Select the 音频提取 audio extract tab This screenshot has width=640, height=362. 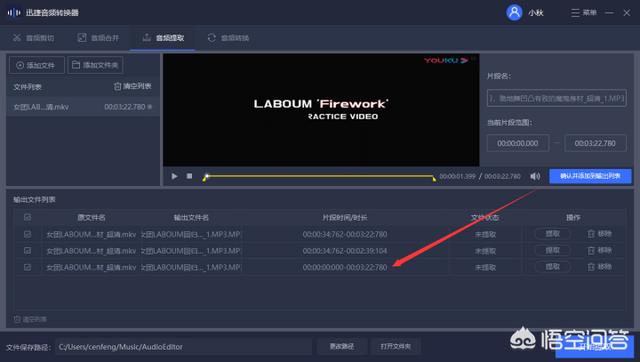point(163,38)
